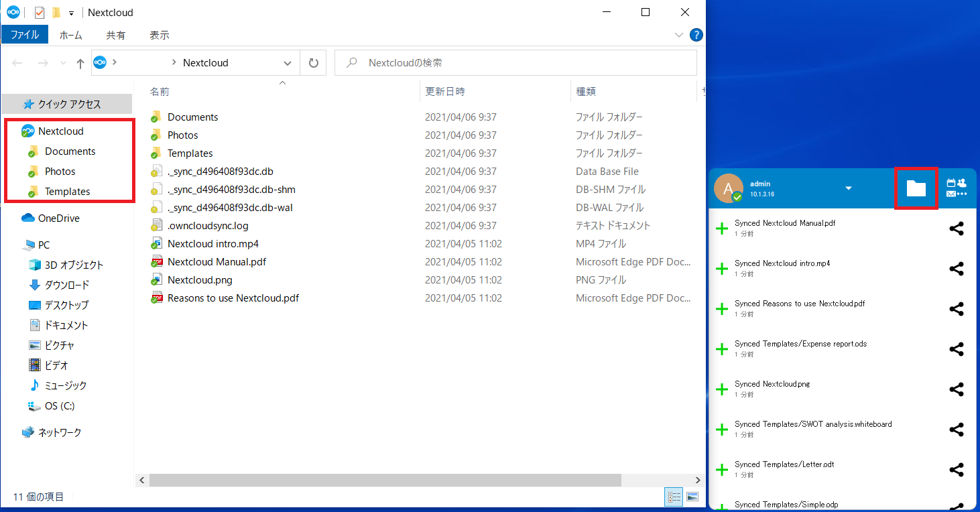Select Nextcloud Manual.pdf in file list
The width and height of the screenshot is (980, 512).
pos(217,262)
